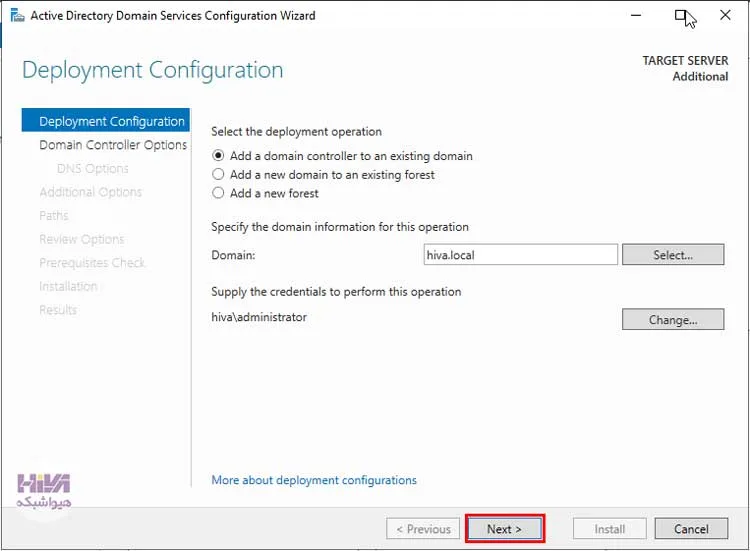Open the Paths step
Viewport: 750px width, 551px height.
[x=54, y=215]
